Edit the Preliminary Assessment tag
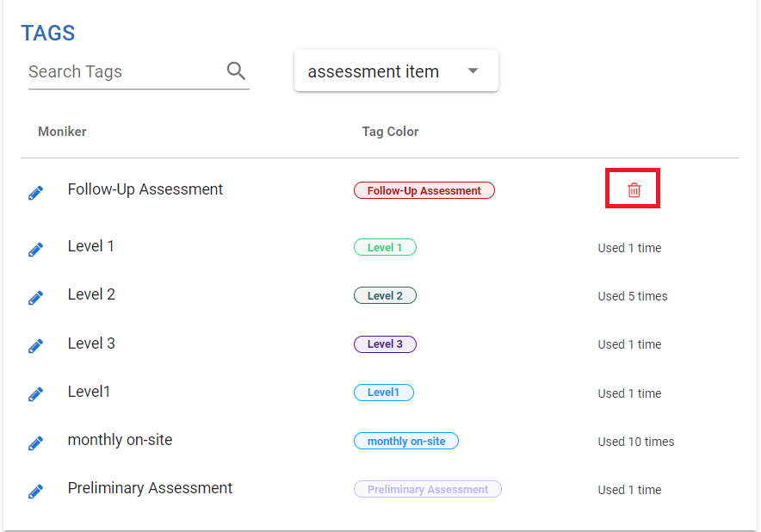761x532 pixels. [x=35, y=492]
